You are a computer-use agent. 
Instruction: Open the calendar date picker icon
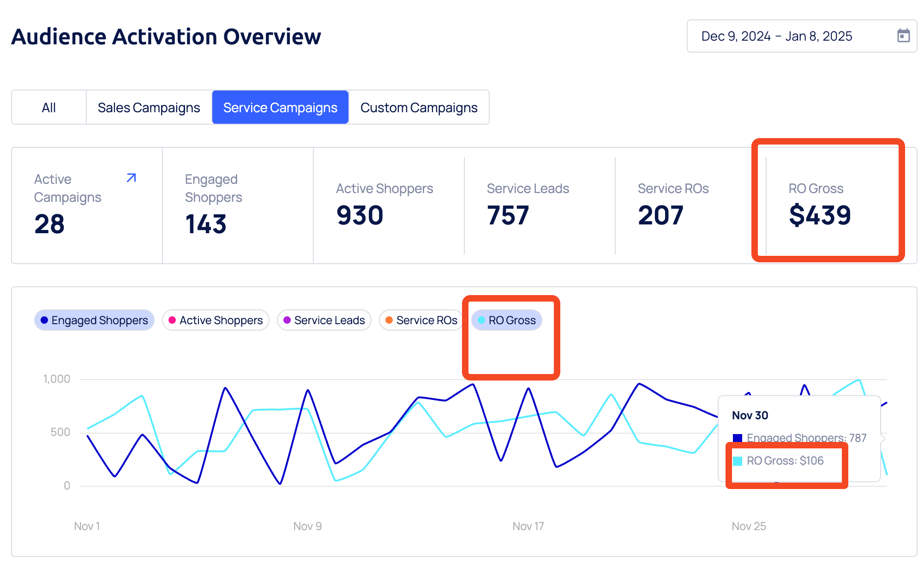pyautogui.click(x=903, y=36)
